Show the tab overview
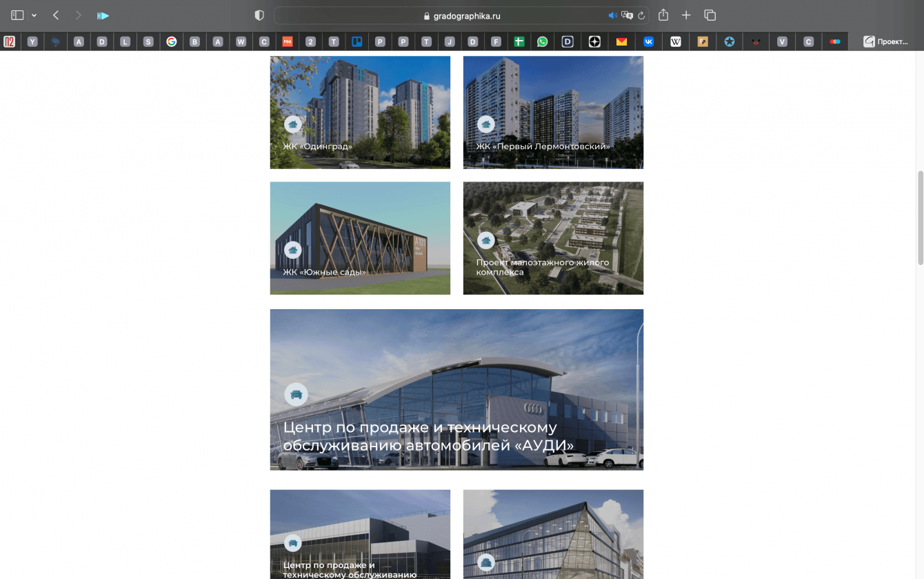The width and height of the screenshot is (924, 579). pos(710,15)
